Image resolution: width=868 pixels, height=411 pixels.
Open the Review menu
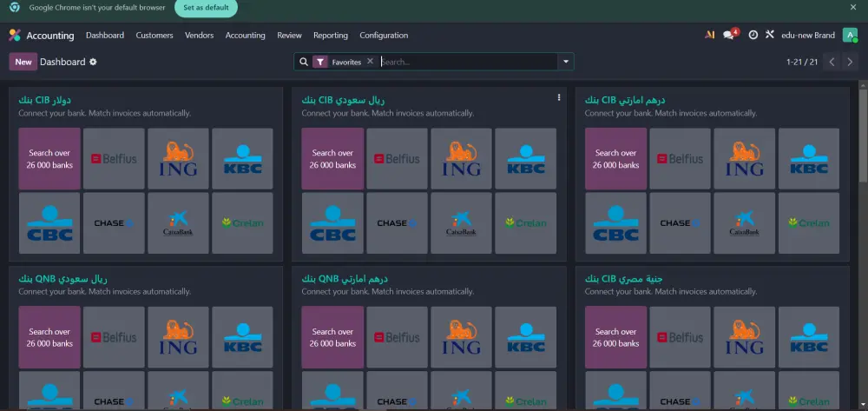[290, 35]
